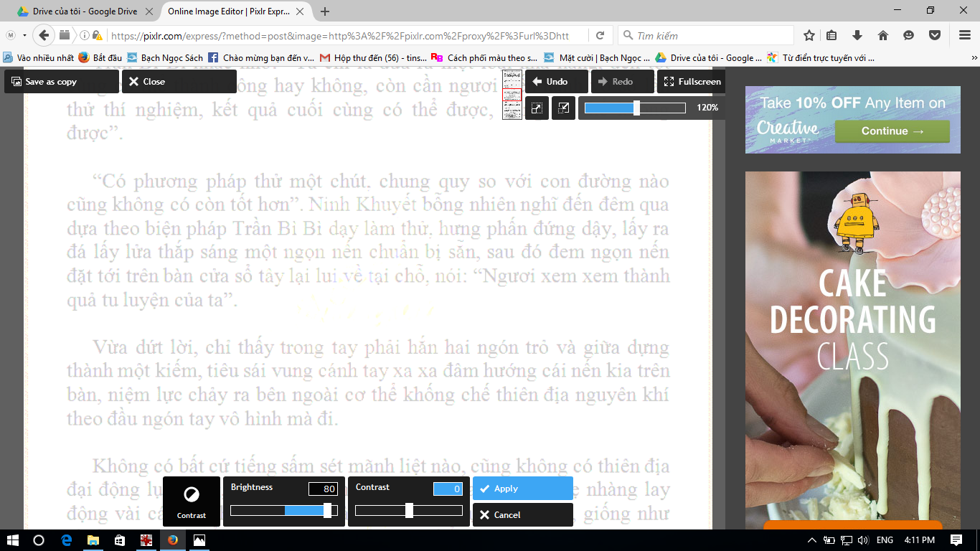Close the image in Pixlr editor
Viewport: 980px width, 551px height.
(179, 82)
